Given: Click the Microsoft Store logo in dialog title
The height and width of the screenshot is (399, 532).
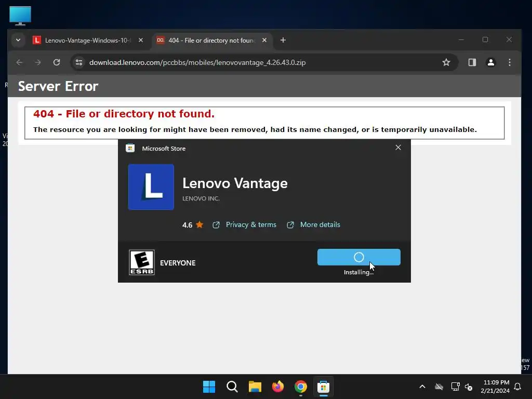Looking at the screenshot, I should (130, 148).
